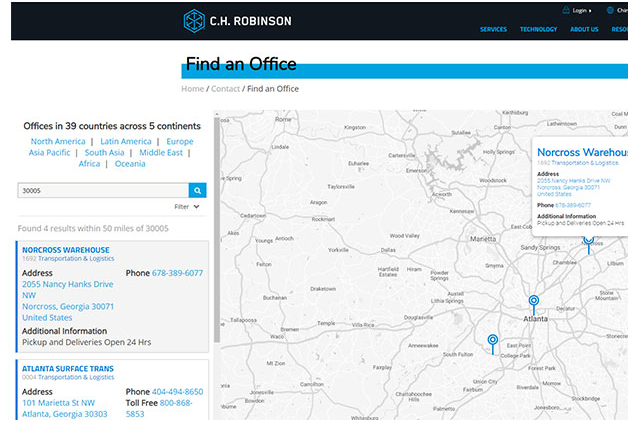Click the search magnifier button

197,191
